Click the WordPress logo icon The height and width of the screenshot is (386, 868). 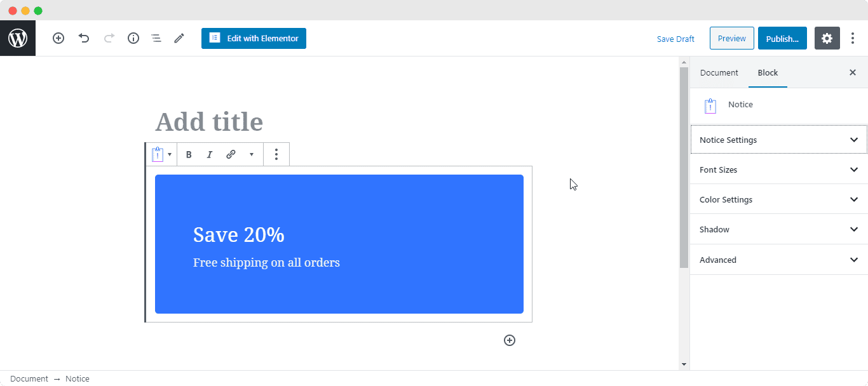pyautogui.click(x=18, y=38)
